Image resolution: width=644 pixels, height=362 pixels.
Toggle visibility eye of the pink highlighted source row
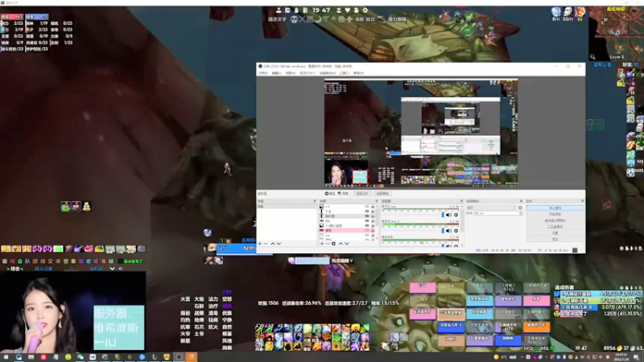[x=367, y=230]
